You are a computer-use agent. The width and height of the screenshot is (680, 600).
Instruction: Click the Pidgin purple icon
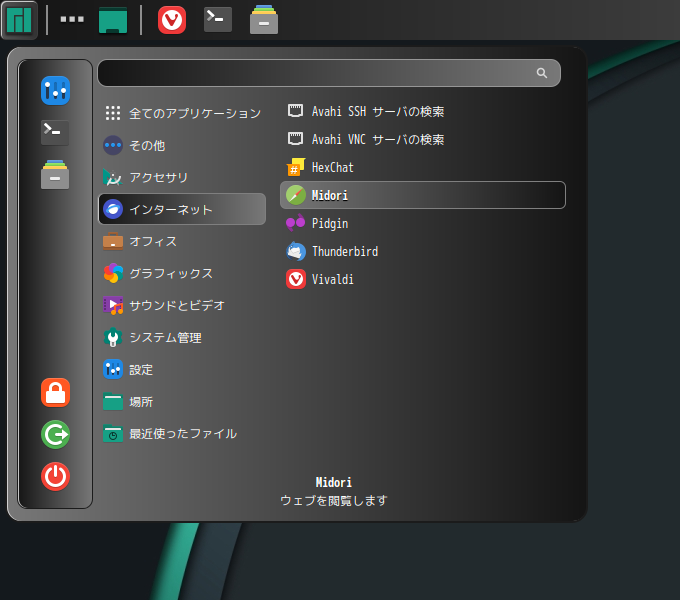click(x=296, y=223)
